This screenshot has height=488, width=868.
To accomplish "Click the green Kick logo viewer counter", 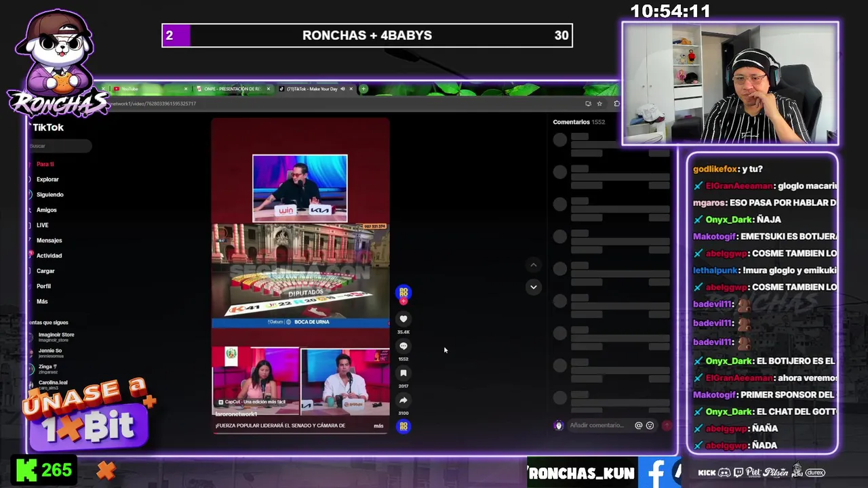I will pyautogui.click(x=45, y=470).
